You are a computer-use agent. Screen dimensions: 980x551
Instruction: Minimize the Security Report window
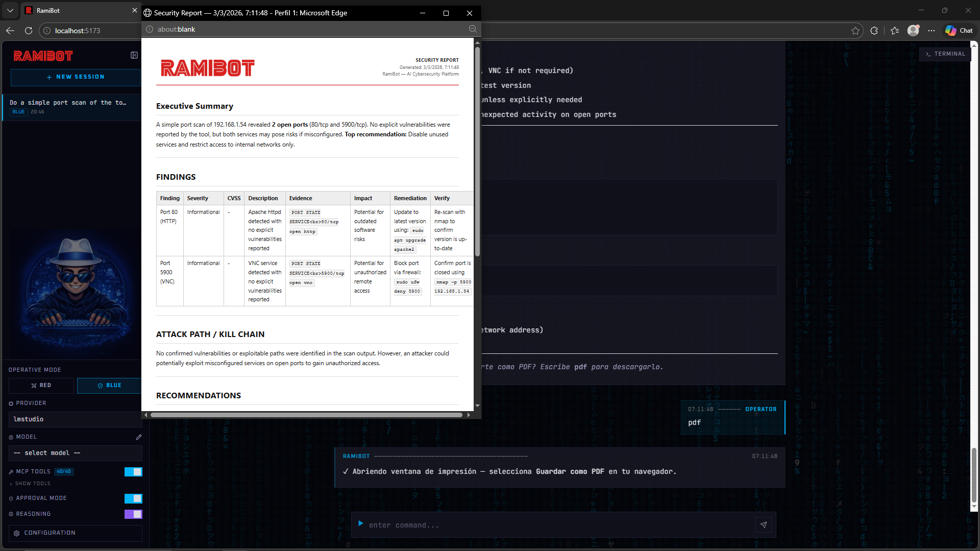click(x=423, y=13)
